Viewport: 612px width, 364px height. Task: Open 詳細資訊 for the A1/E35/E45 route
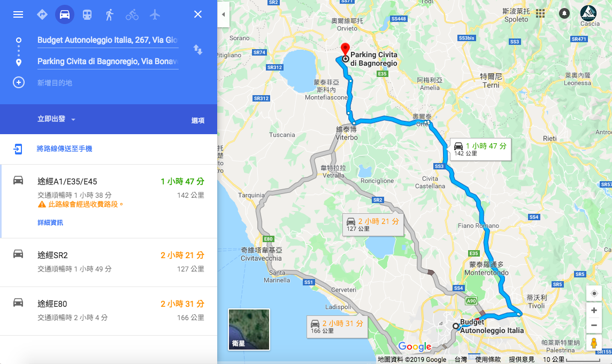point(50,222)
